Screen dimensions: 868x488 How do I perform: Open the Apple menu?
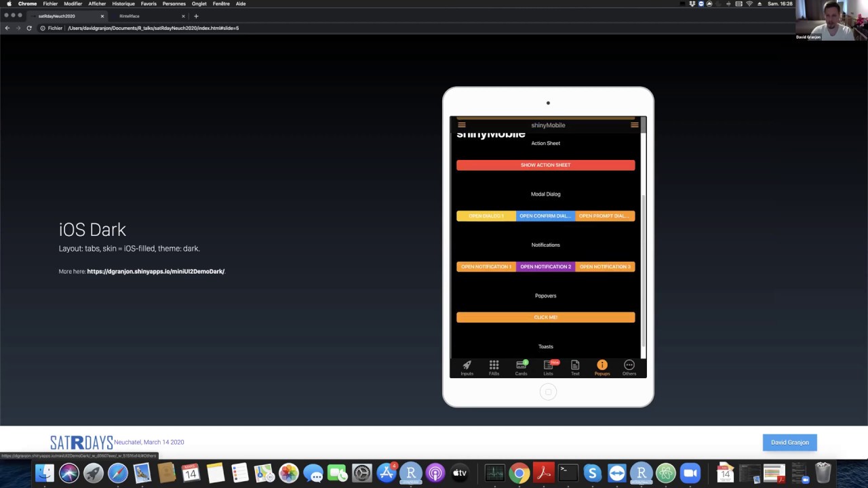[x=9, y=3]
